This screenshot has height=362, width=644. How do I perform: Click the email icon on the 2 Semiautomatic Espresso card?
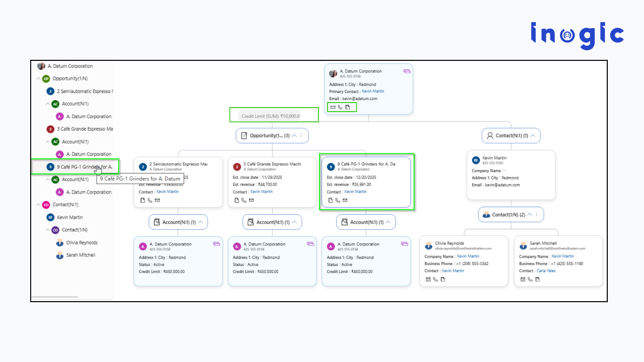point(156,200)
